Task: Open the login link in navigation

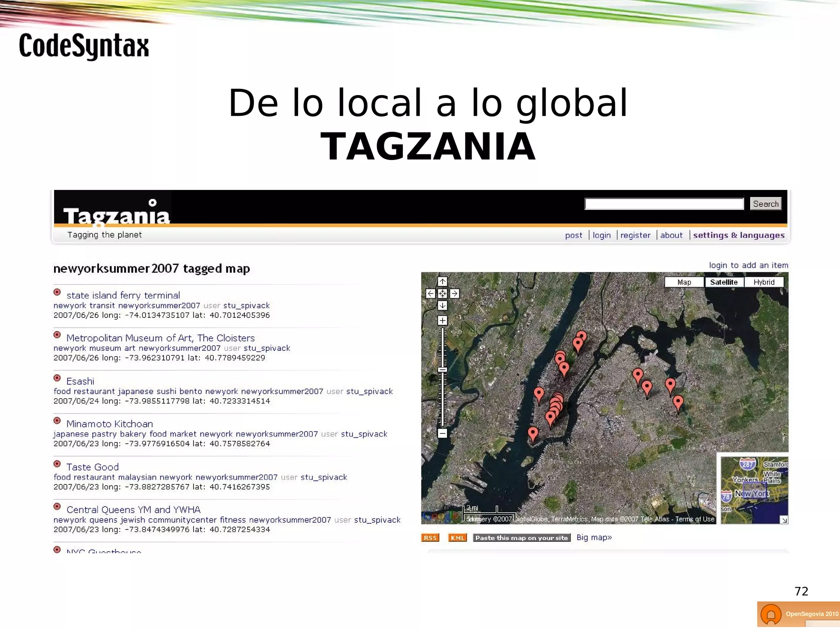Action: tap(602, 235)
